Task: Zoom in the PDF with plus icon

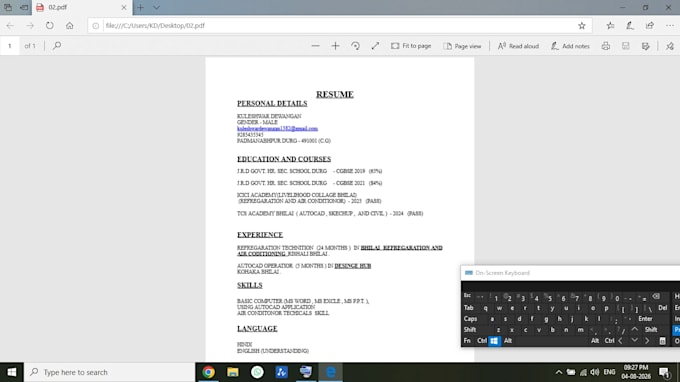Action: pos(335,46)
